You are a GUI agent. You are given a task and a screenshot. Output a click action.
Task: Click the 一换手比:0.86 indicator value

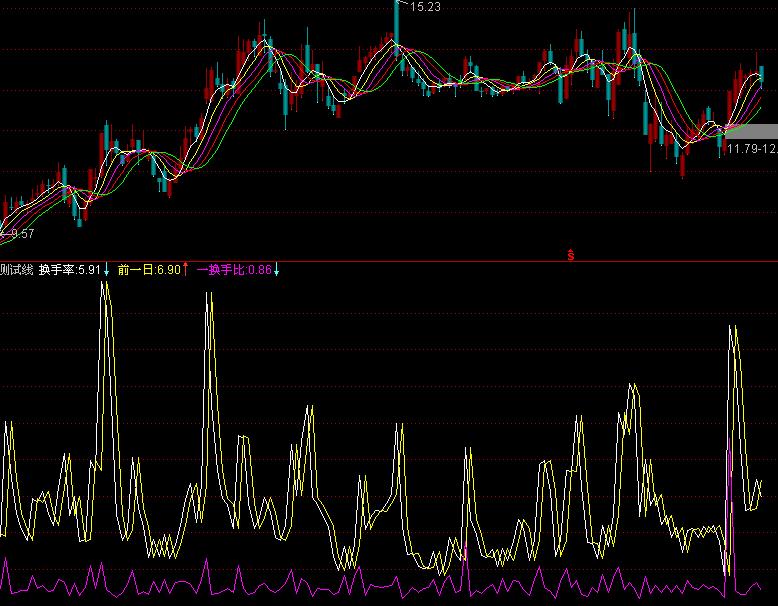click(x=234, y=270)
